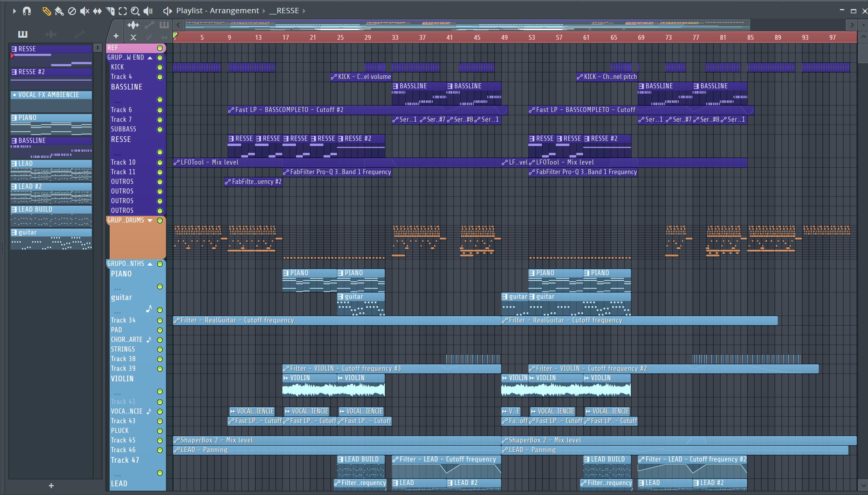Click the scroll-down arrow at bottom right
868x495 pixels.
click(x=863, y=484)
